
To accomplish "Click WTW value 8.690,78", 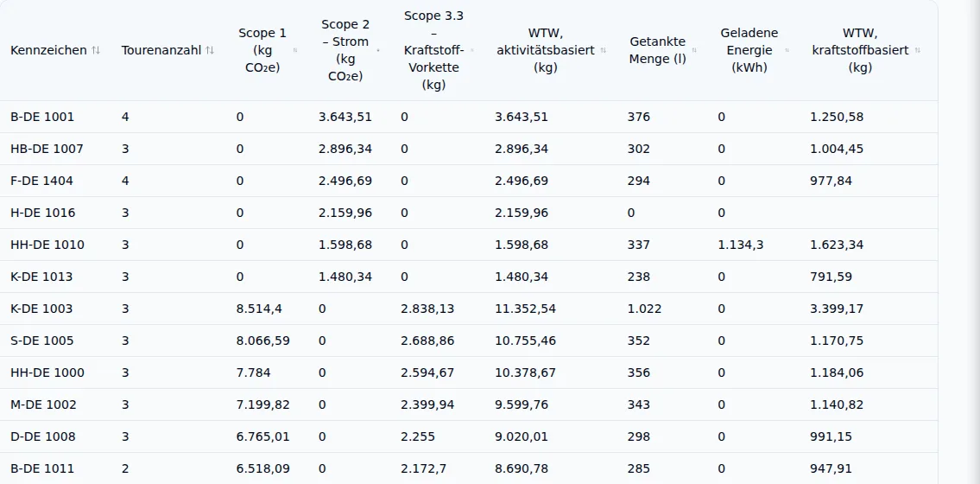I will tap(522, 468).
